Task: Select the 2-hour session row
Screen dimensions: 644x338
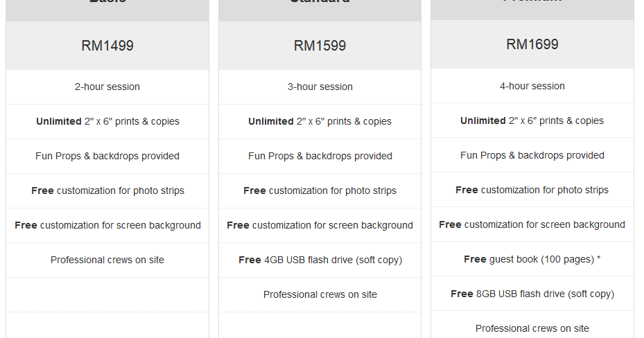Action: click(107, 87)
